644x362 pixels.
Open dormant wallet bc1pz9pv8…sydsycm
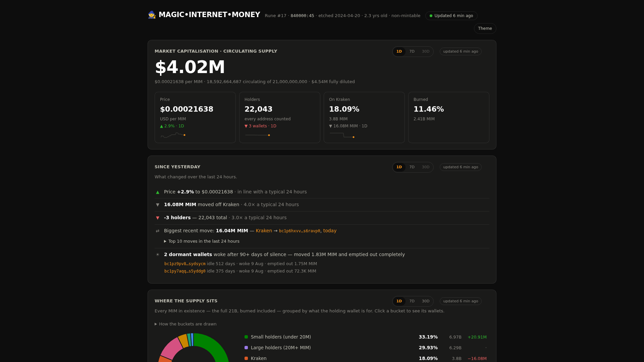[185, 264]
